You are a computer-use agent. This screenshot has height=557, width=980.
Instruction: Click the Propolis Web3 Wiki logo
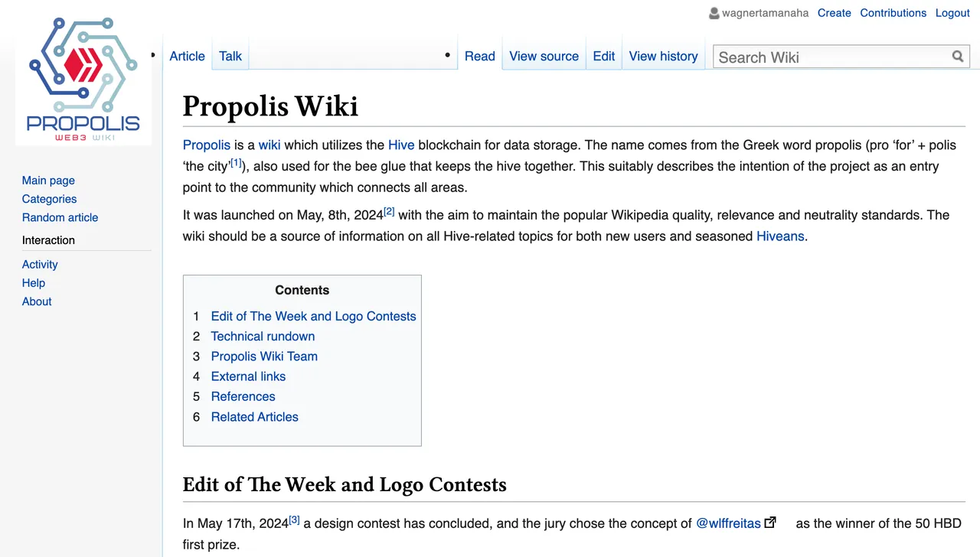coord(83,80)
